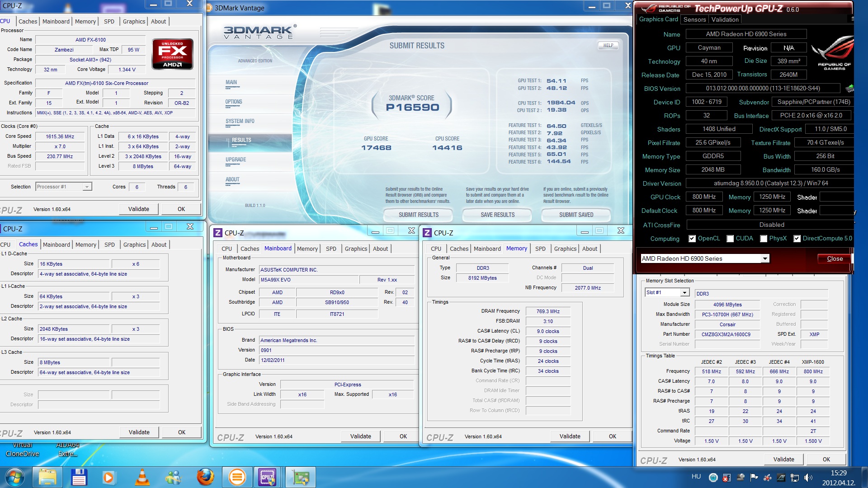Switch to Sensors tab in GPU-Z

[x=694, y=19]
